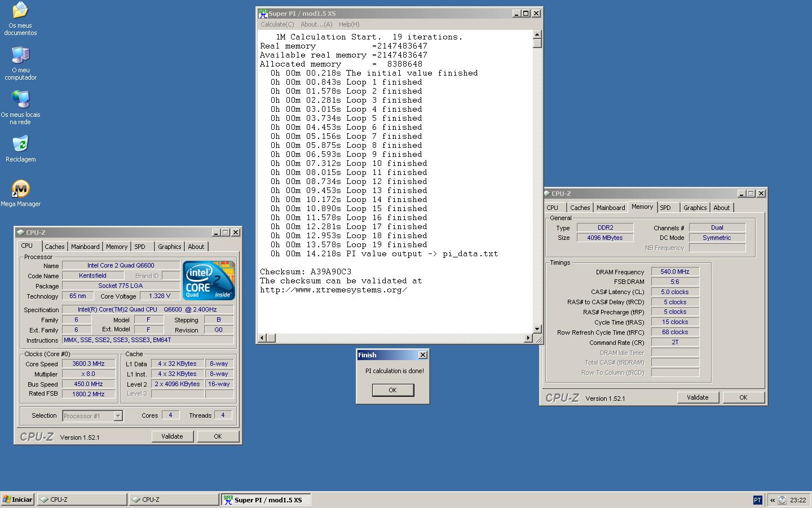Click the Level 2 cache 2 x 4096 KBytes value

coord(178,384)
